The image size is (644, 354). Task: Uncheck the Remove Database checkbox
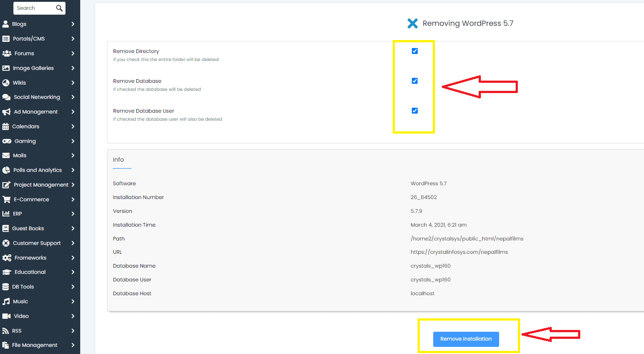(414, 81)
